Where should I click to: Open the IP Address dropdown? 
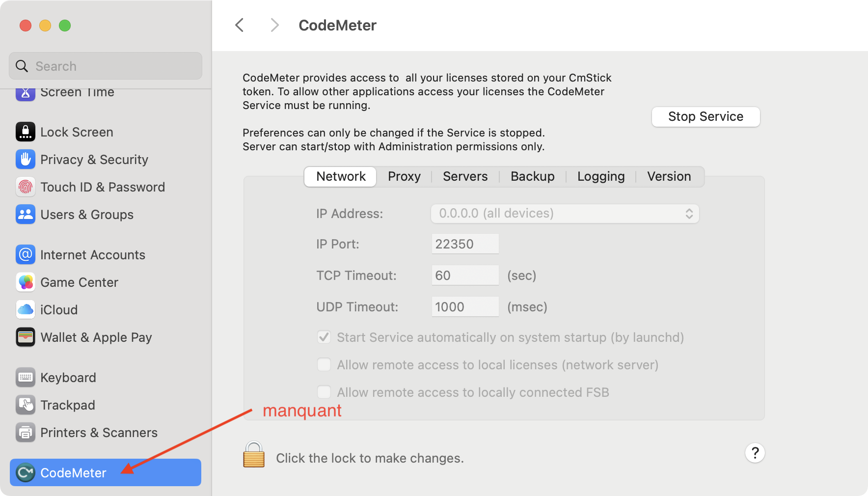[x=565, y=214]
